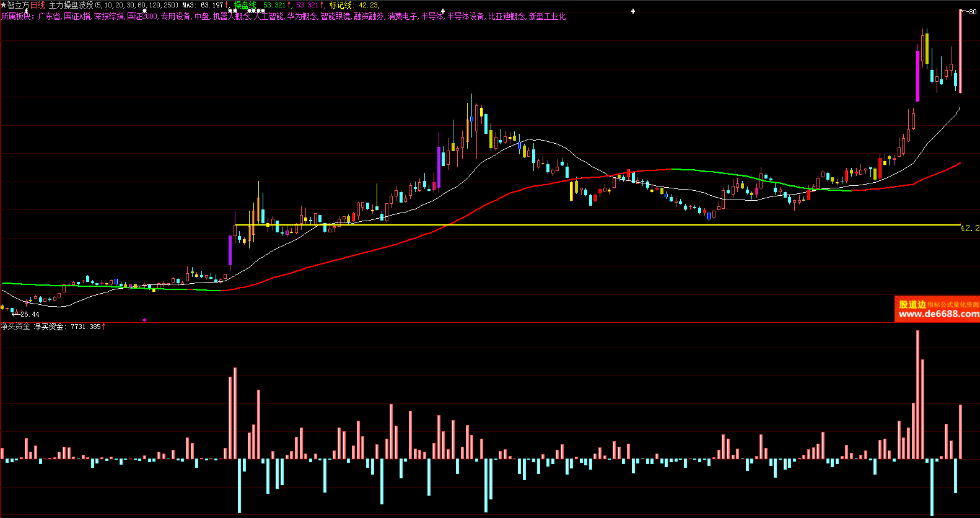Click the magenta triangle marker above the sub-chart
Image resolution: width=980 pixels, height=518 pixels.
coord(144,320)
